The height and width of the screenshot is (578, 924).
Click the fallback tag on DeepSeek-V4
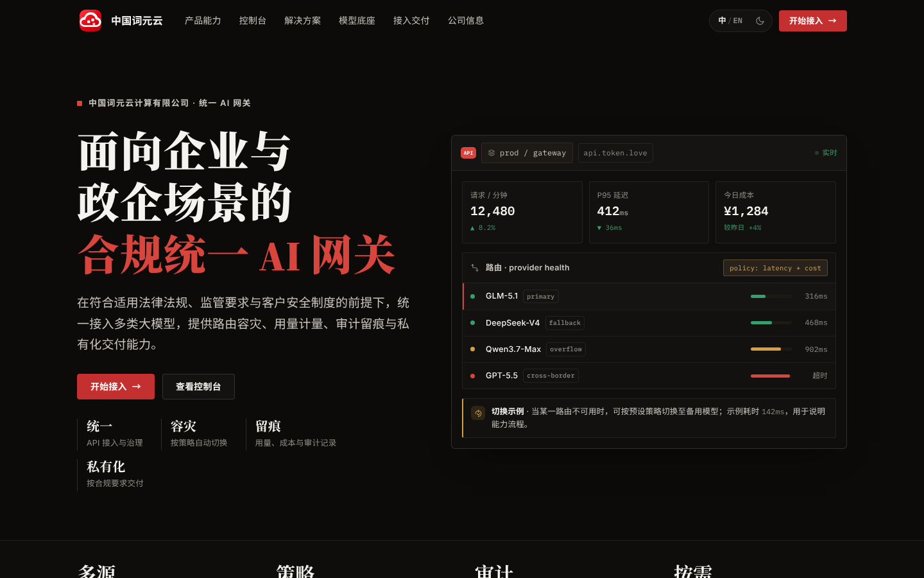[x=565, y=323]
